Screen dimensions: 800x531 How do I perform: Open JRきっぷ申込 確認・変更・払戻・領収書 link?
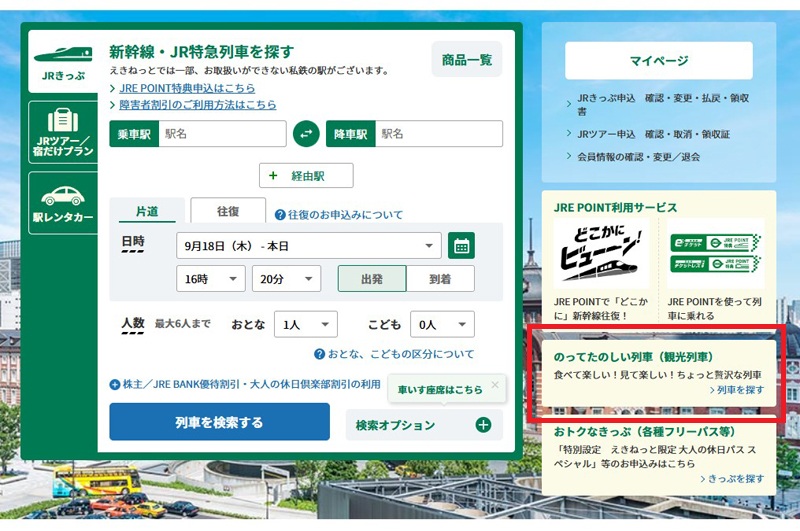(x=663, y=104)
